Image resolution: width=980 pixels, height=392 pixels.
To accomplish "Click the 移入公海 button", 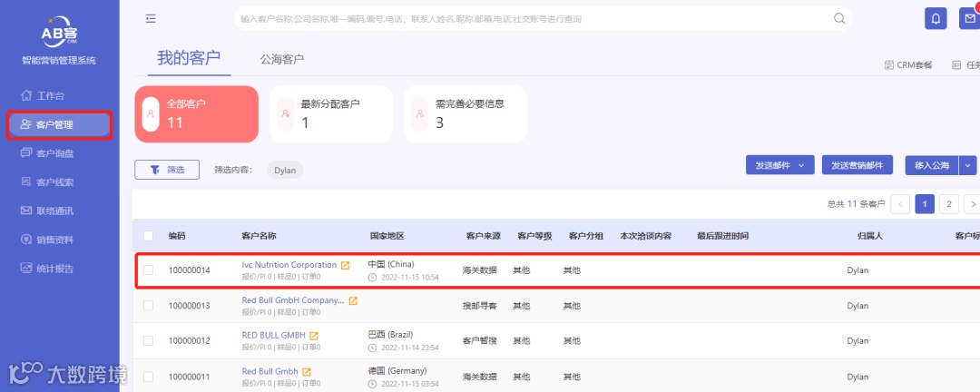I will 932,166.
